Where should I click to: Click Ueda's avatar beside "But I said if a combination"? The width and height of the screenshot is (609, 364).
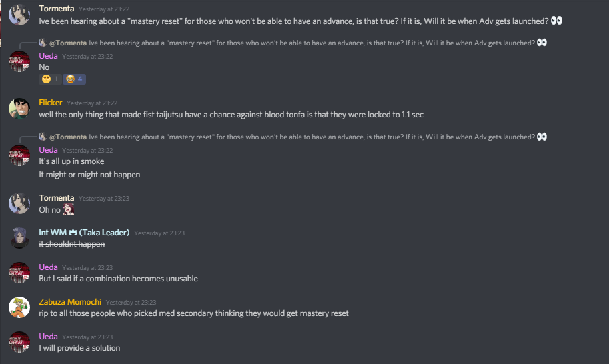19,273
